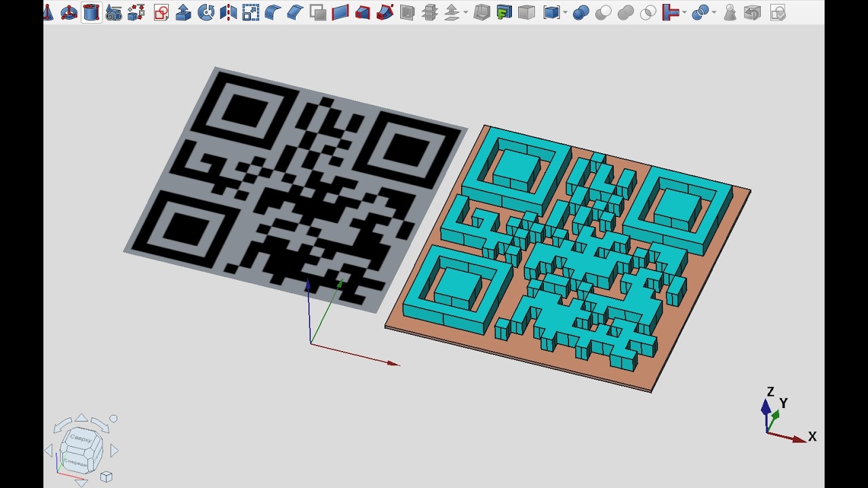Click the clockwise rotate arrow on navigation cube
Image resolution: width=868 pixels, height=488 pixels.
(100, 425)
